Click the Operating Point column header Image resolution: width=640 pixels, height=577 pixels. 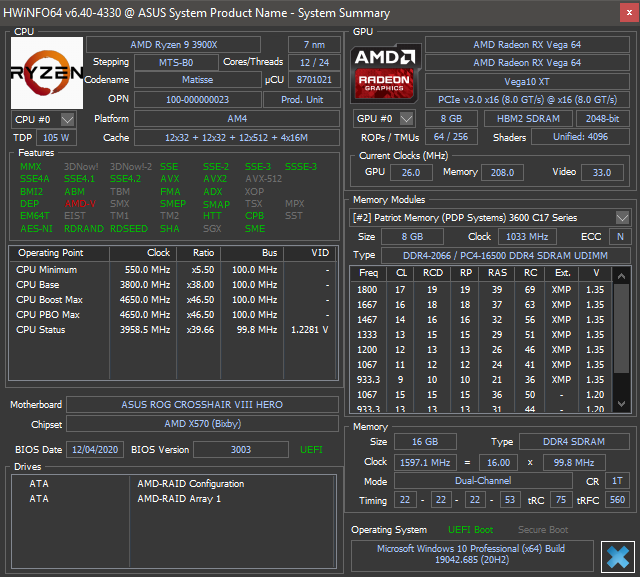[x=59, y=253]
